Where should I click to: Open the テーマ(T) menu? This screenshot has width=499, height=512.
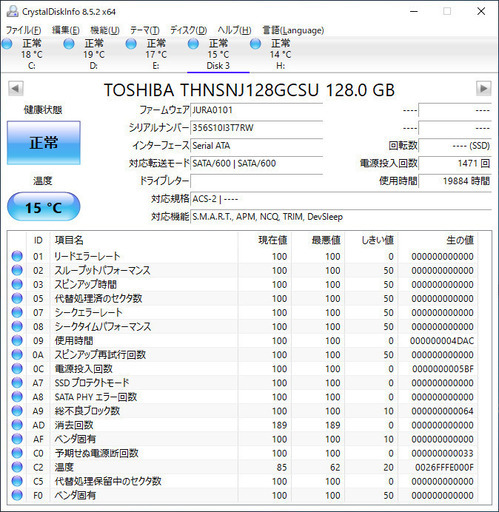point(145,30)
